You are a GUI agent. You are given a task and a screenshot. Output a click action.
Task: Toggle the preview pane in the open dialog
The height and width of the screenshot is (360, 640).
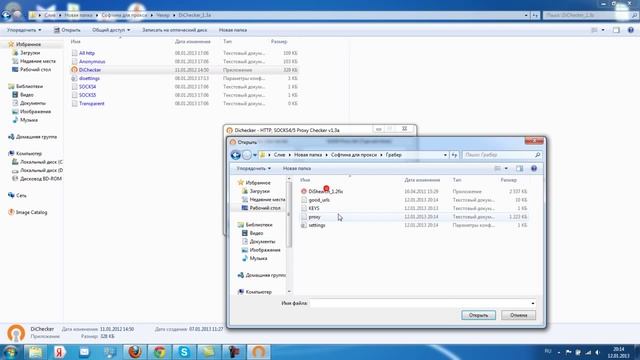519,169
